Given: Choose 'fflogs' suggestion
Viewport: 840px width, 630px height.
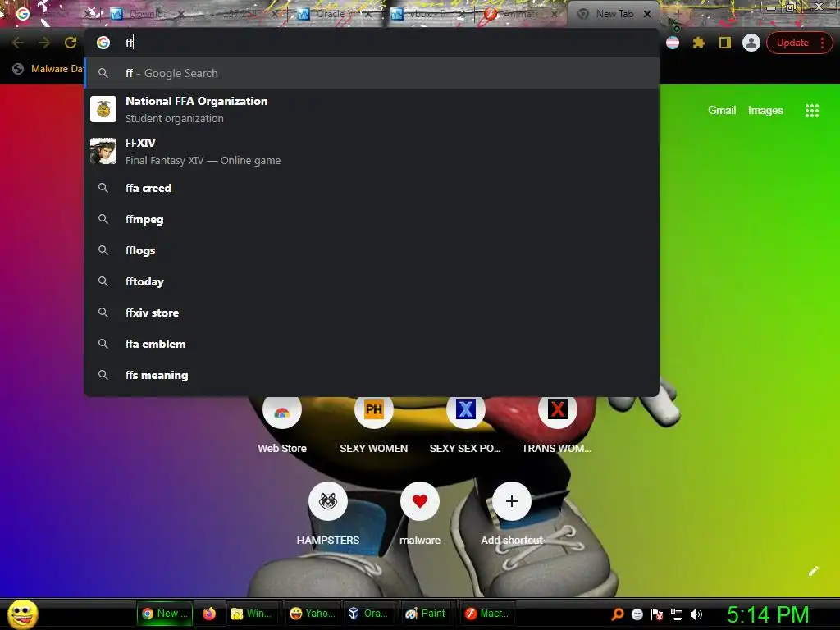Looking at the screenshot, I should pyautogui.click(x=372, y=250).
